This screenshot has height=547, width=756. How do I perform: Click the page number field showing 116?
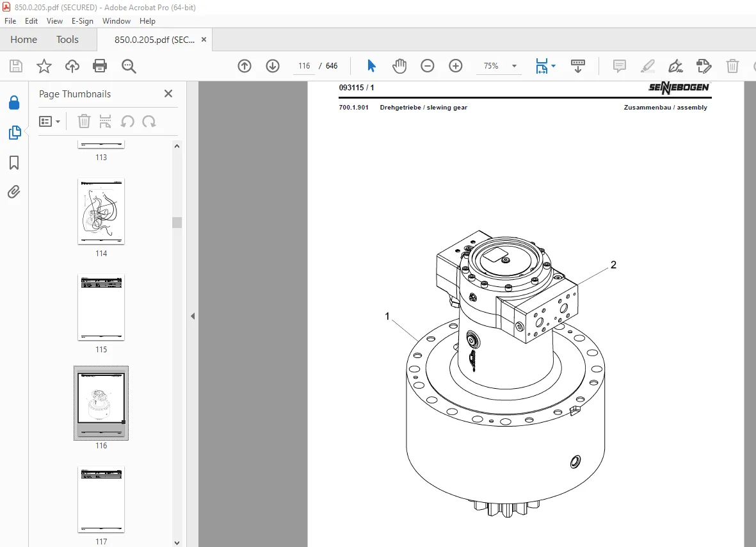pyautogui.click(x=304, y=66)
